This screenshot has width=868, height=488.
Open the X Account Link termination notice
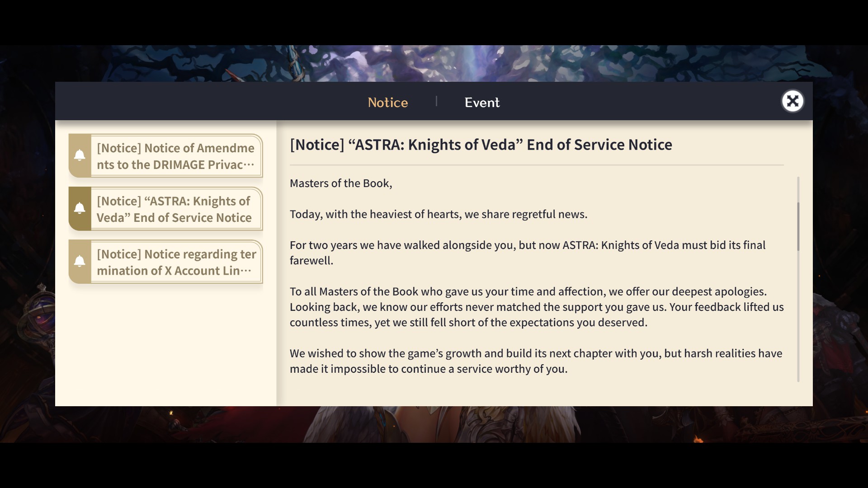tap(176, 262)
